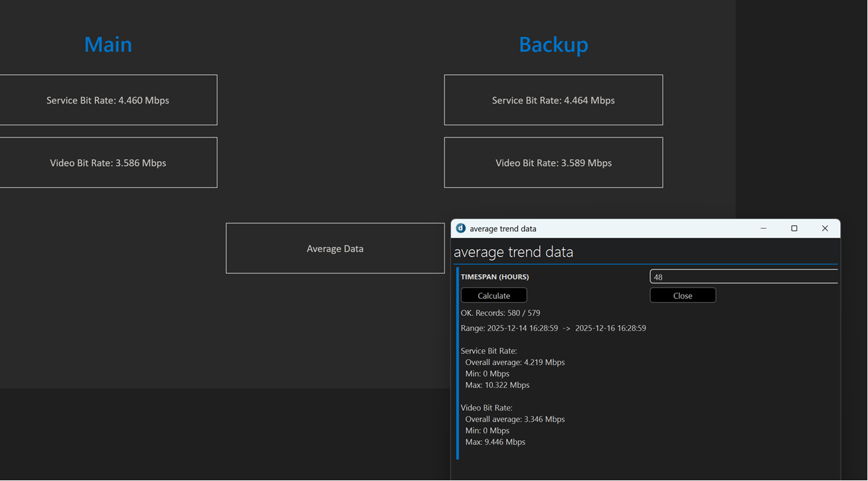Select Backup Service Bit Rate box
Screen dimensions: 868x481
[x=553, y=100]
